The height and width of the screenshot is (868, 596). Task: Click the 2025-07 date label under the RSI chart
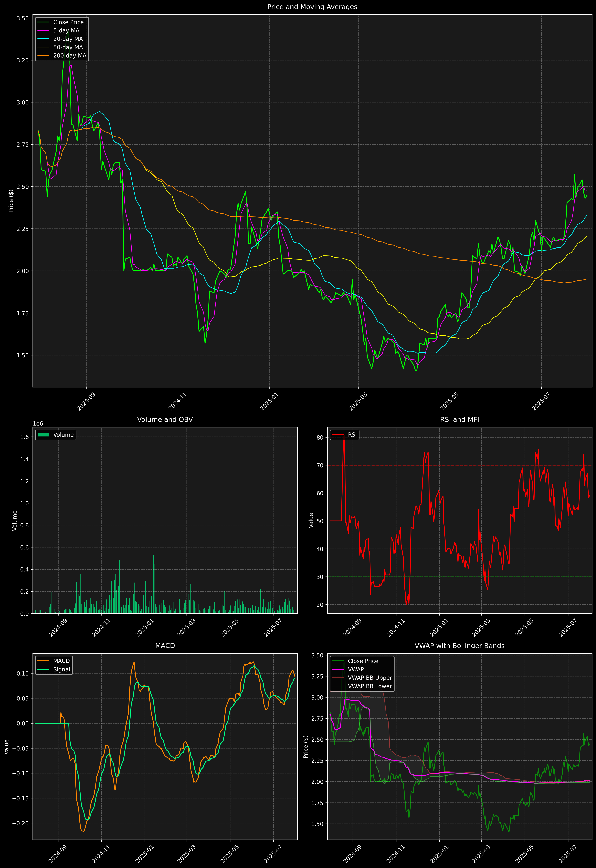[568, 628]
